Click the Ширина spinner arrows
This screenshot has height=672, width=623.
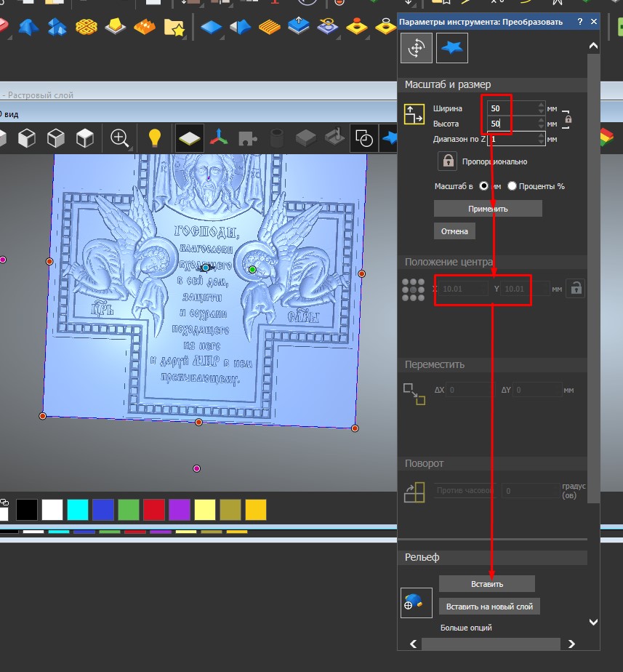point(541,108)
